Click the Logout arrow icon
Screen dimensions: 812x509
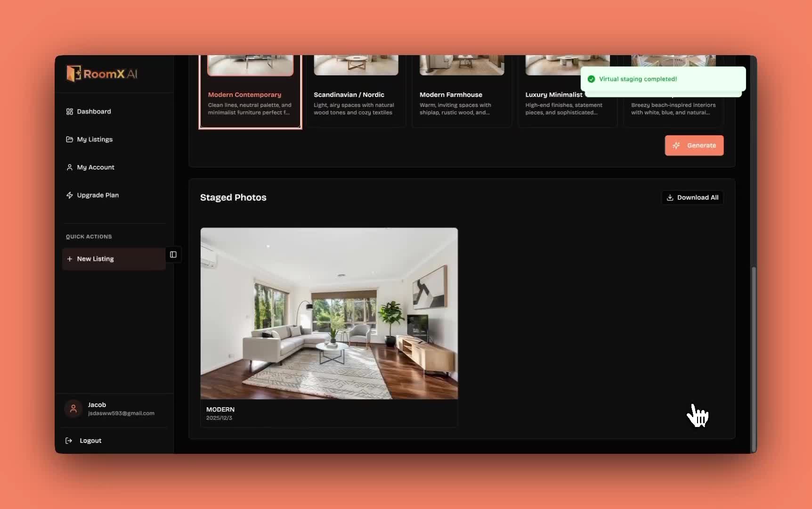(x=69, y=441)
